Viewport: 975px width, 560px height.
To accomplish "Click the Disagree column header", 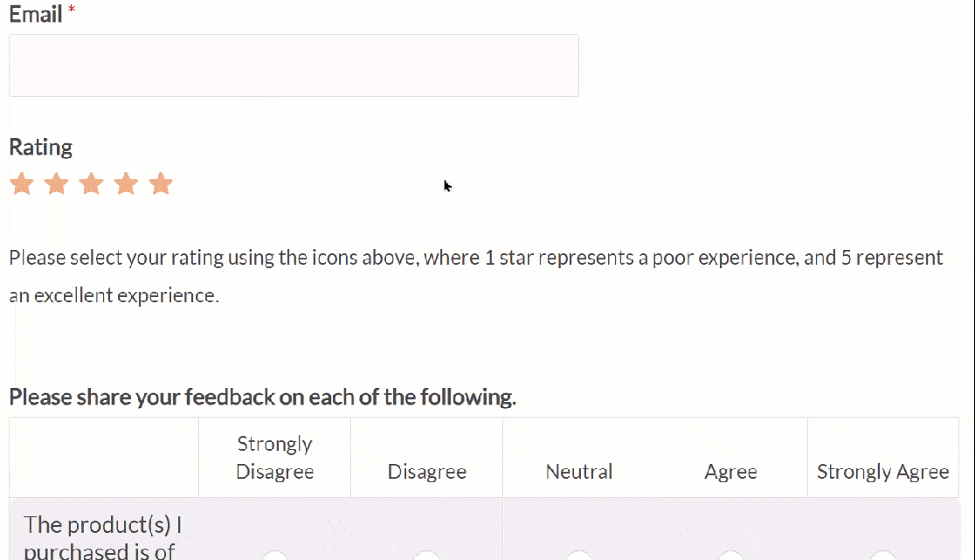I will [x=426, y=471].
